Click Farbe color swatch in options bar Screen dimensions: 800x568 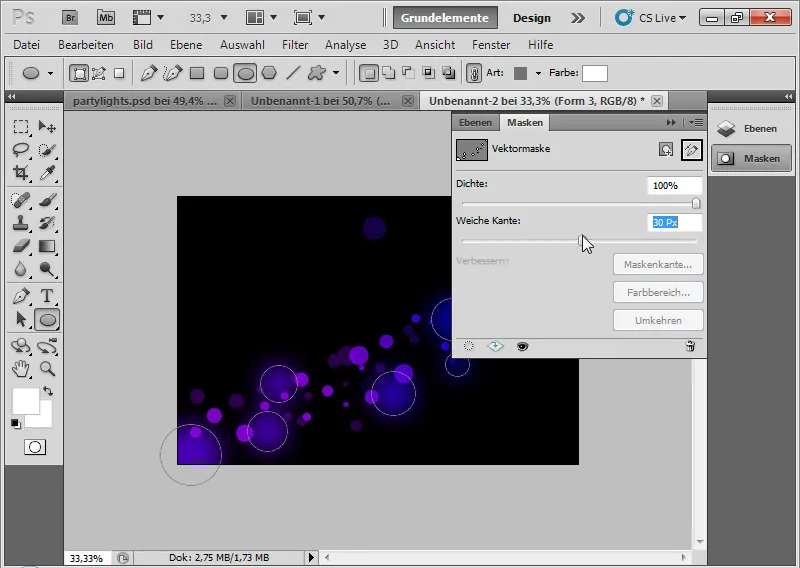tap(595, 73)
